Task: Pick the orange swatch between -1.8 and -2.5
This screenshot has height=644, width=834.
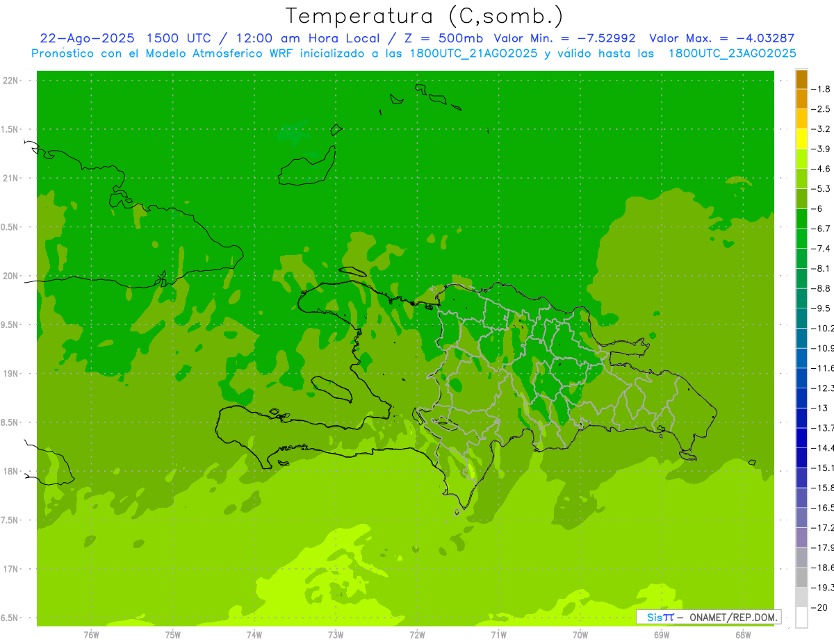Action: pos(801,99)
